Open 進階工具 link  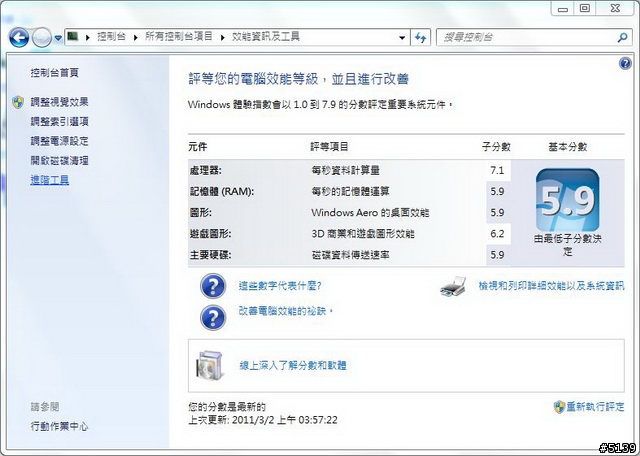pyautogui.click(x=49, y=180)
